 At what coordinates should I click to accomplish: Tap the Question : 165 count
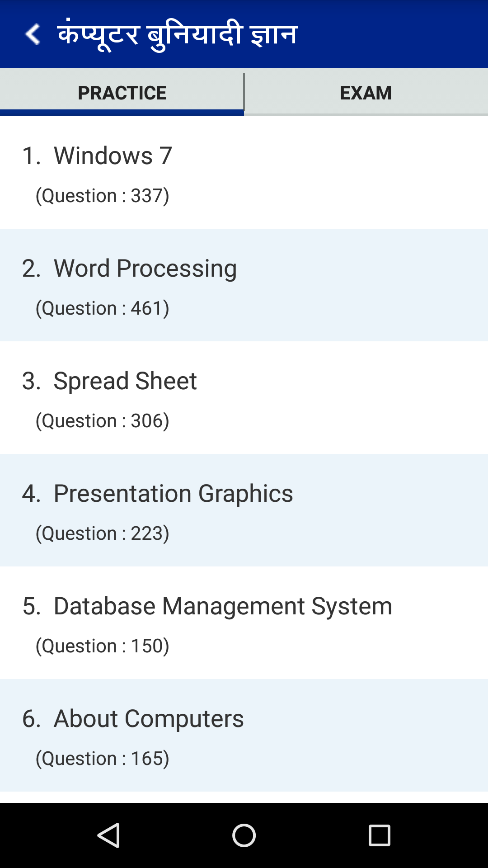point(103,759)
